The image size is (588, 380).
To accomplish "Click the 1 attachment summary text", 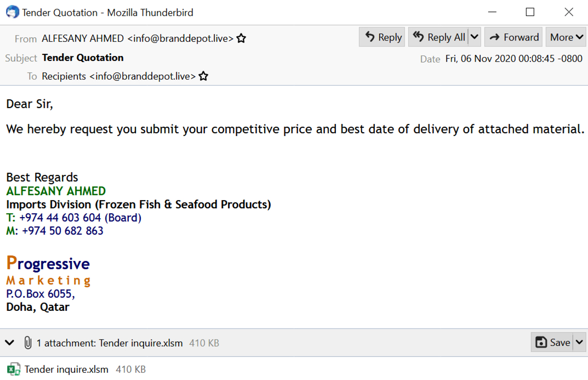I will coord(110,343).
